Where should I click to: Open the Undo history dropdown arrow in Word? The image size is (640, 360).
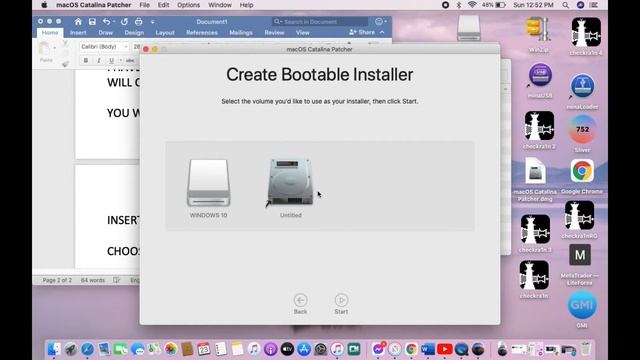coord(114,22)
